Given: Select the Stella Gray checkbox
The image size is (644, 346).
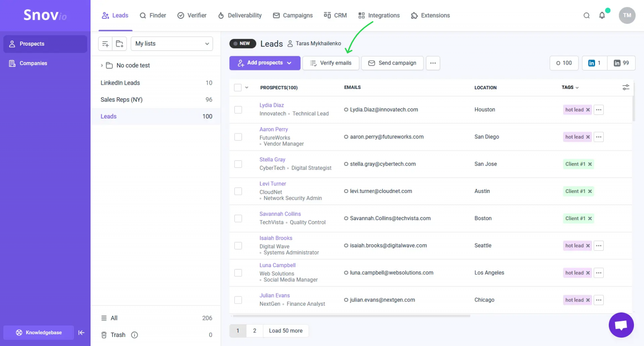Looking at the screenshot, I should 238,164.
